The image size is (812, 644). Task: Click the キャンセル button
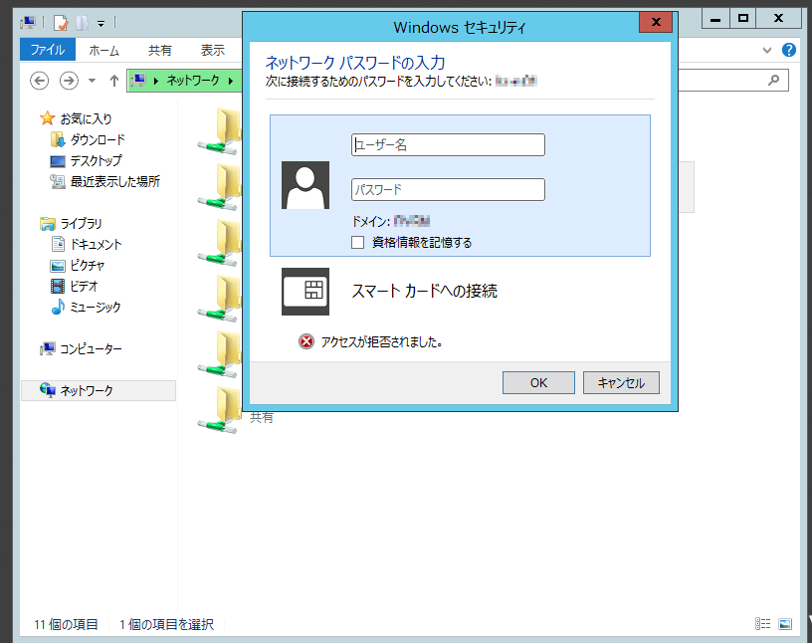click(x=621, y=382)
